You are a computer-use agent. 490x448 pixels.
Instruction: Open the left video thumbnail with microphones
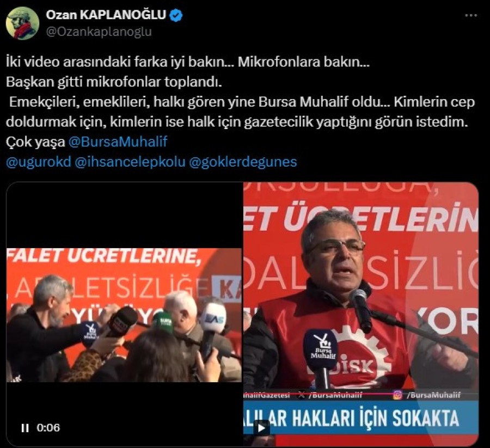click(x=124, y=315)
